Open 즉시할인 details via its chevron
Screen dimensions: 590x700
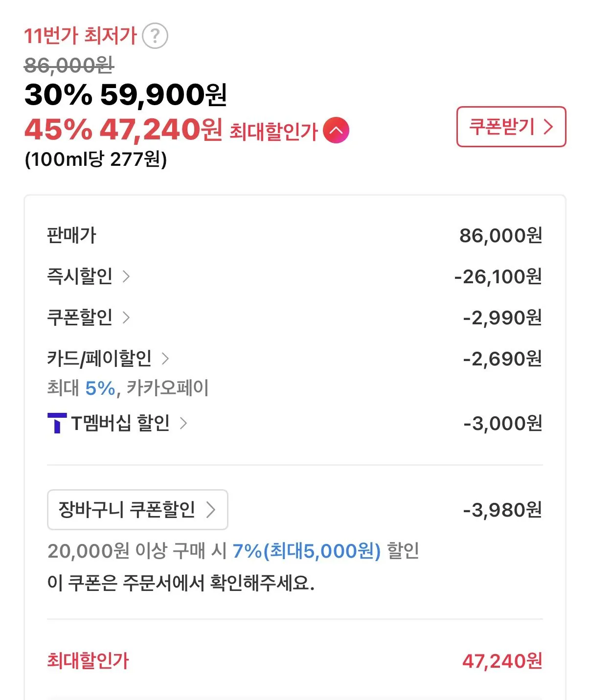[x=126, y=276]
